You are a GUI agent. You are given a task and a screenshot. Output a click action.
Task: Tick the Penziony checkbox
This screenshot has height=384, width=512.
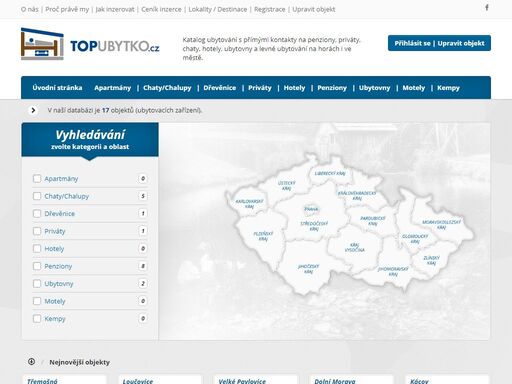37,266
